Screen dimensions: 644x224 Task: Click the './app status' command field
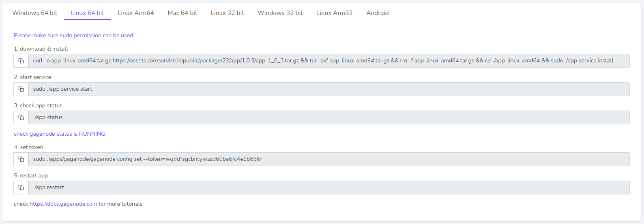[x=329, y=117]
